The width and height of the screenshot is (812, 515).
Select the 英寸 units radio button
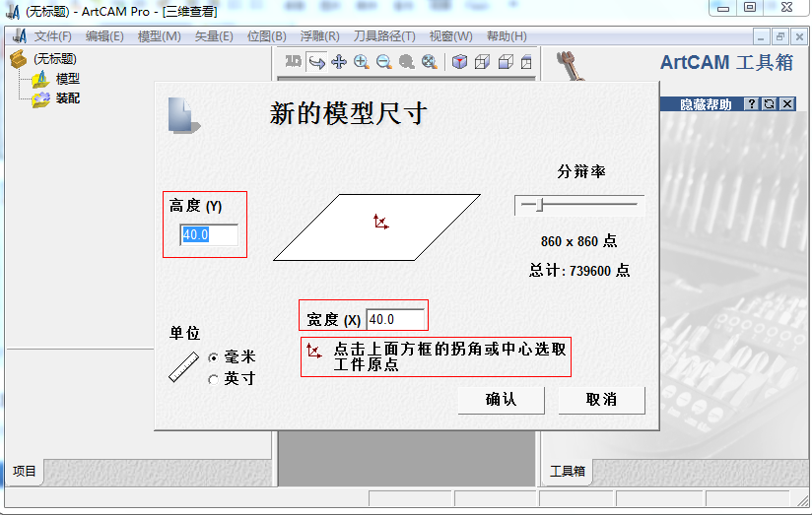pyautogui.click(x=213, y=379)
